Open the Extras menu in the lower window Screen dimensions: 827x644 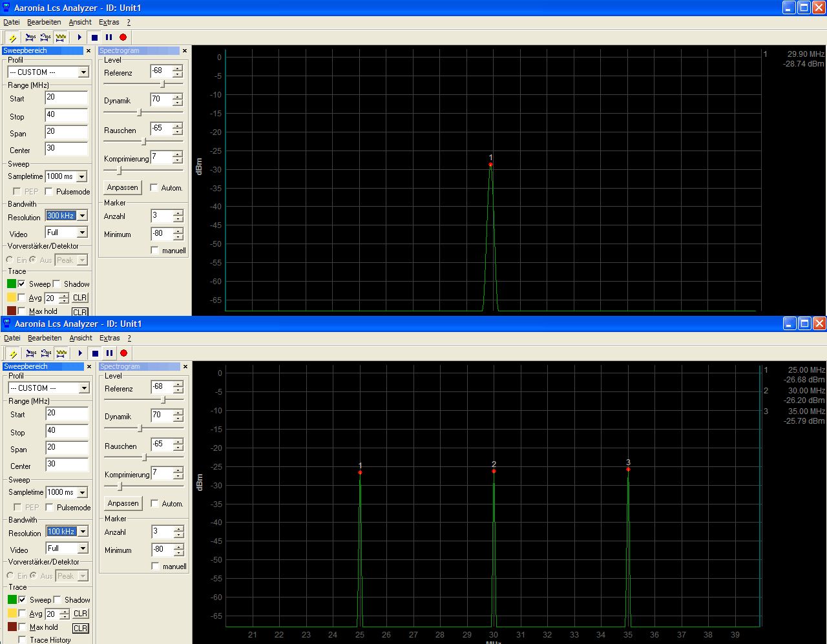click(109, 338)
